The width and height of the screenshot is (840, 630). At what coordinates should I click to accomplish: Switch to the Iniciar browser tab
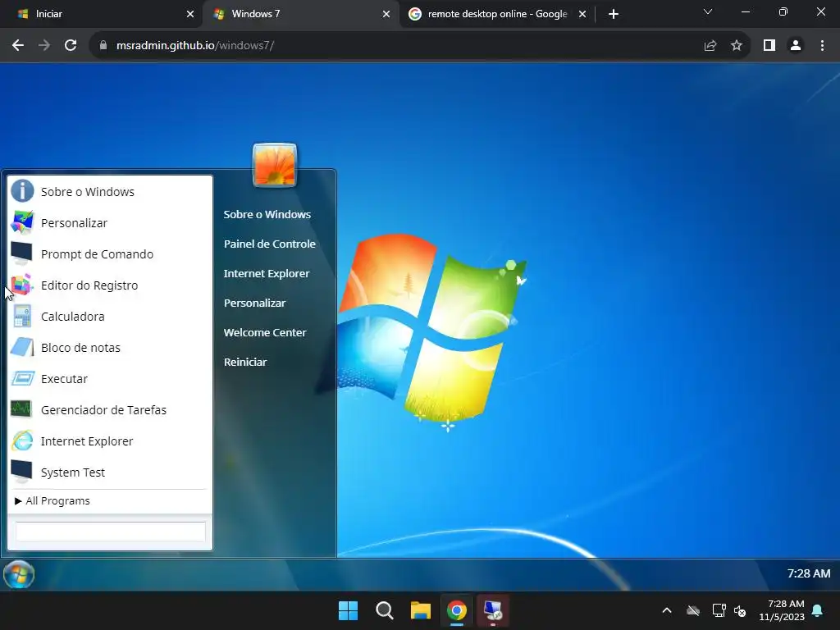[x=102, y=14]
